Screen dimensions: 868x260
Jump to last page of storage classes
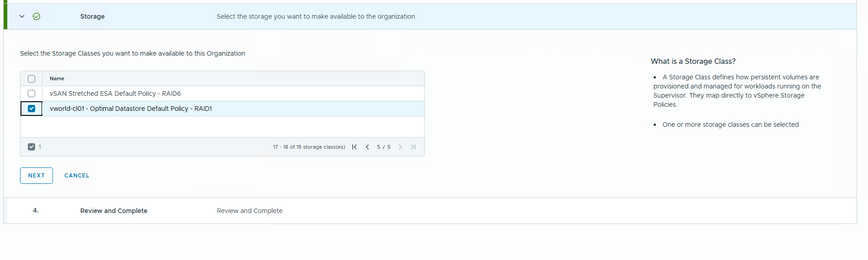point(413,147)
